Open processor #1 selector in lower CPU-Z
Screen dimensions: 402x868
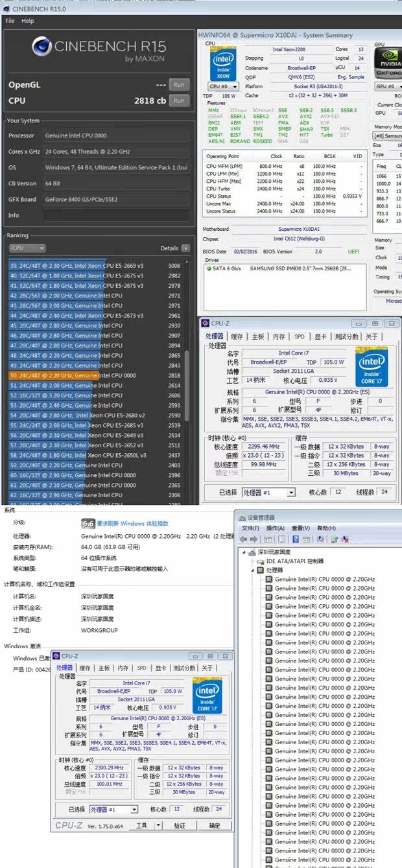pos(113,809)
